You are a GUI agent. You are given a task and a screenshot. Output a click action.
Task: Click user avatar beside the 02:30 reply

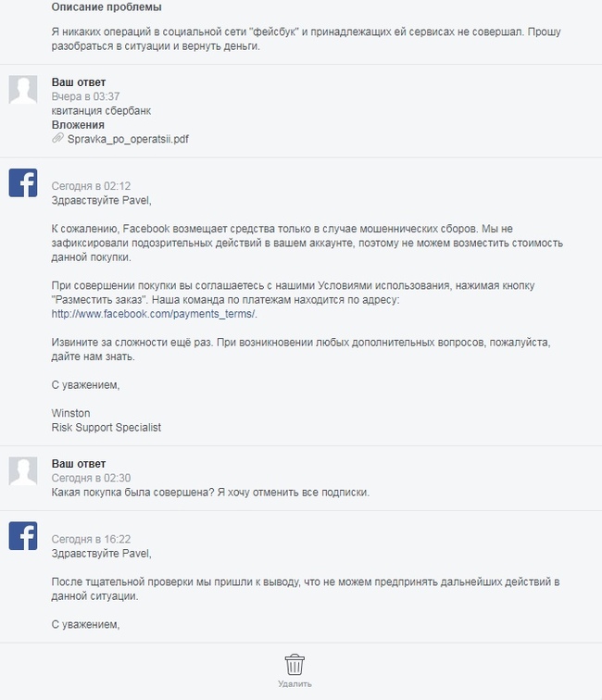(23, 470)
